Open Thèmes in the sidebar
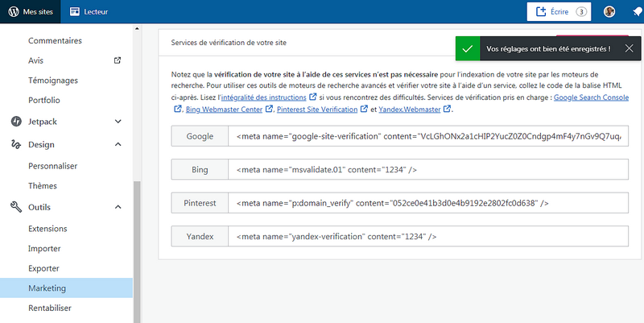Screen dimensions: 644x323 coord(43,185)
